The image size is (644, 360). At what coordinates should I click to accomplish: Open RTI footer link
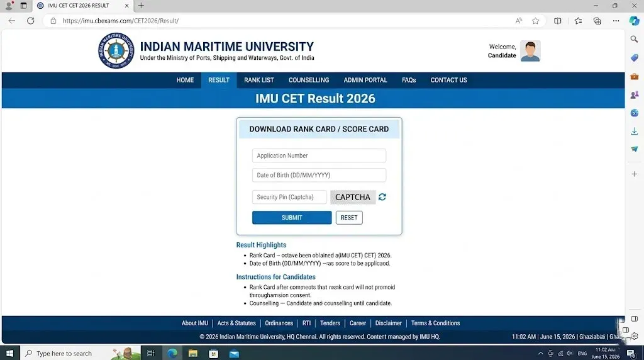(x=306, y=323)
